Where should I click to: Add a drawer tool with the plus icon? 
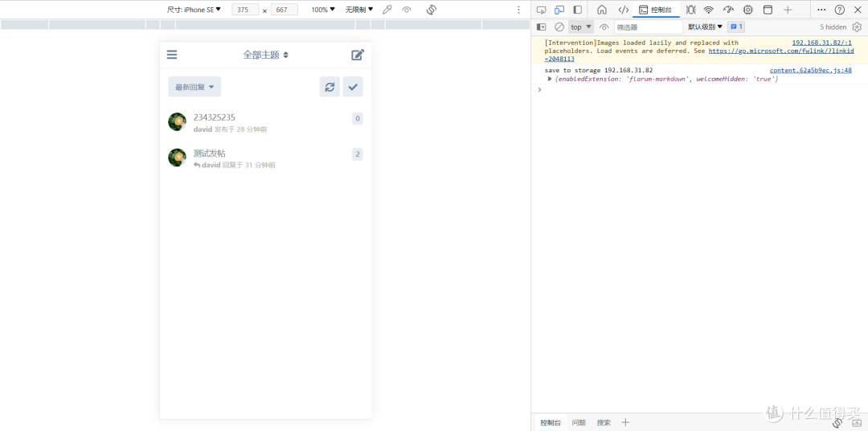click(x=625, y=423)
